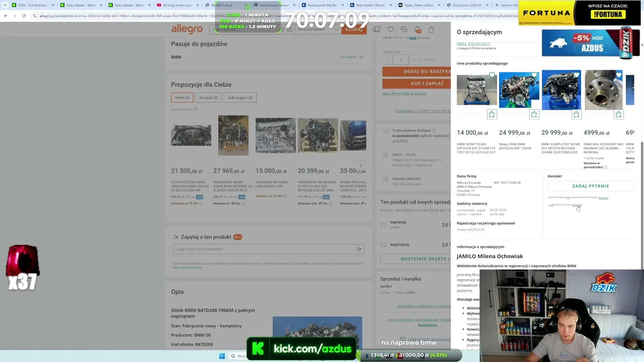This screenshot has height=362, width=644.
Task: Open the favorites heart icon in Allegro header
Action: [390, 30]
